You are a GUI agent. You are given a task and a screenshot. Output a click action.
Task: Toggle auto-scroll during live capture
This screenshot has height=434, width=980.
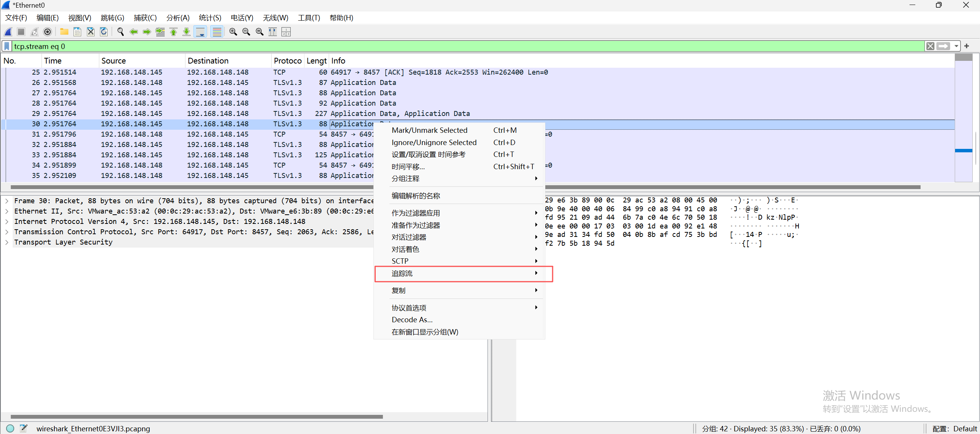click(200, 32)
